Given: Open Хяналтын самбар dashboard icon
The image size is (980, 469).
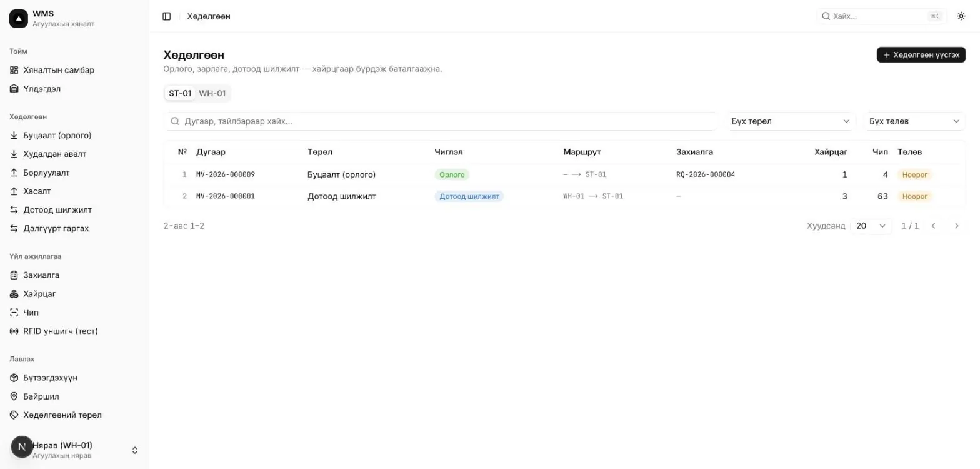Looking at the screenshot, I should click(x=14, y=70).
